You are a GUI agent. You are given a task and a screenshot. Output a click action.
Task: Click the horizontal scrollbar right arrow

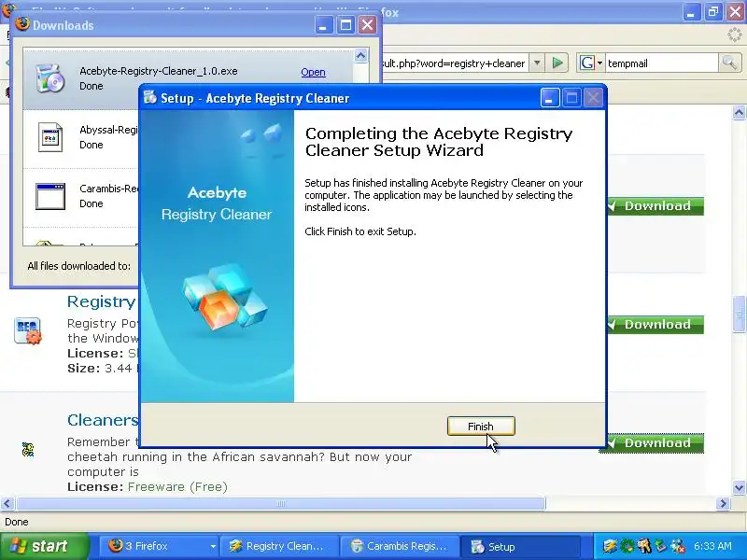pyautogui.click(x=723, y=503)
